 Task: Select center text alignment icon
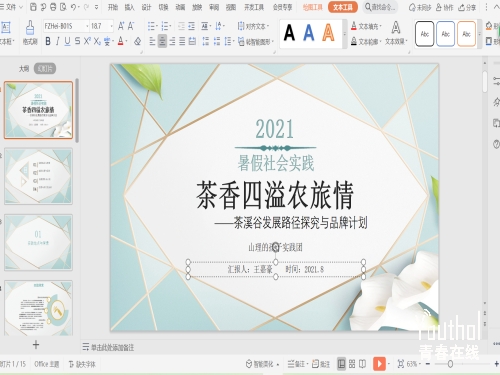click(162, 41)
